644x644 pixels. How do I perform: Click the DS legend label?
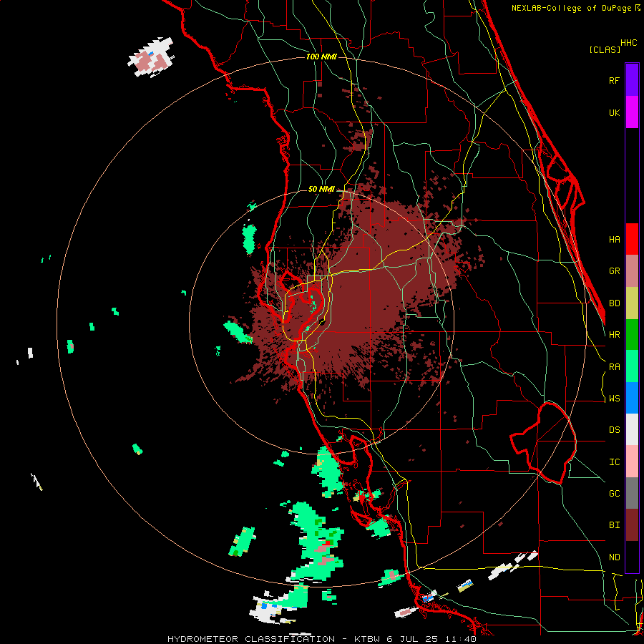pos(614,430)
